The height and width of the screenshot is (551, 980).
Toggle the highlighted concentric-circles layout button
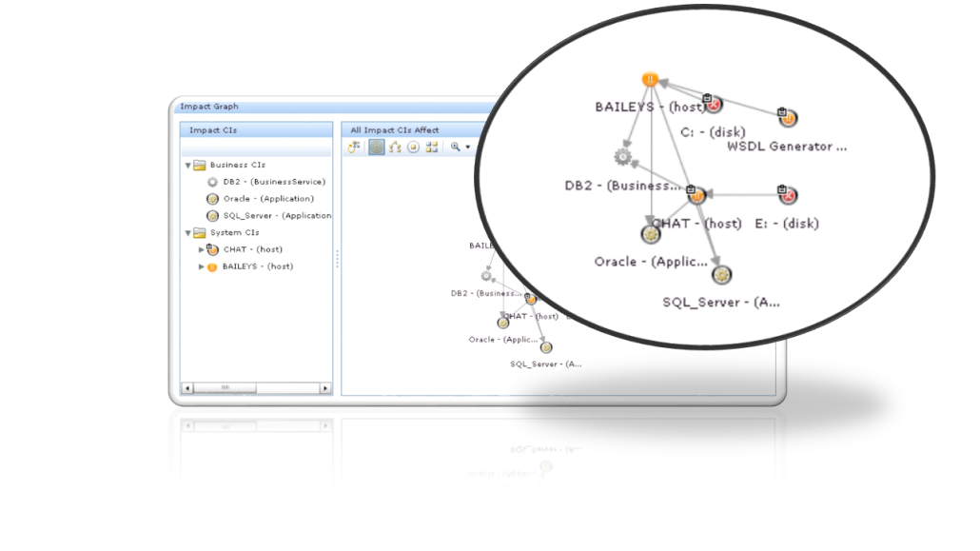(x=376, y=147)
